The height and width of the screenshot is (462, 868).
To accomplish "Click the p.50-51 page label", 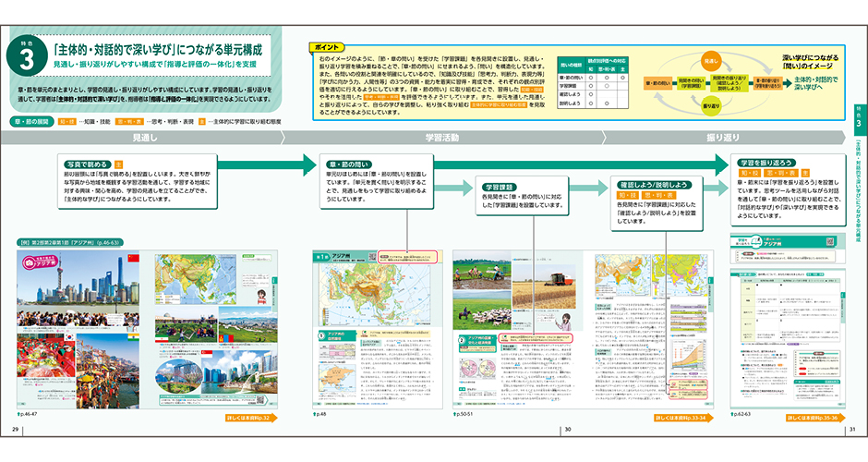I will [x=463, y=413].
